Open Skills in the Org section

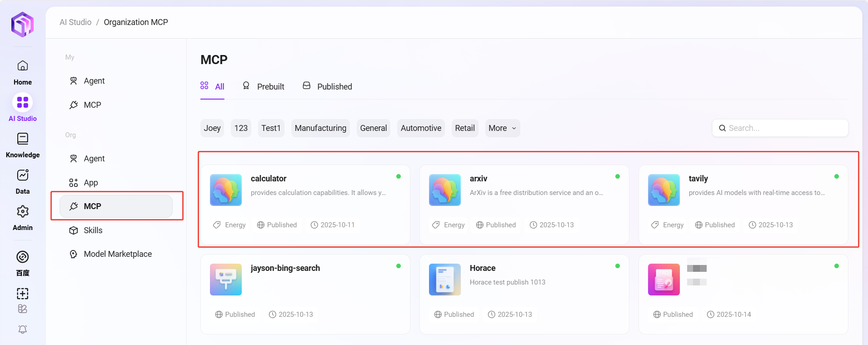coord(93,230)
